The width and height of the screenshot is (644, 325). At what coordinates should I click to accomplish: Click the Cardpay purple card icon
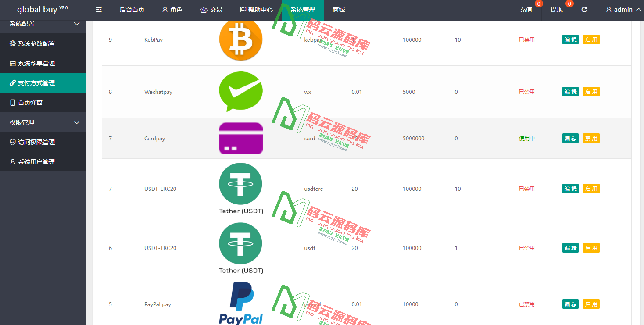240,138
